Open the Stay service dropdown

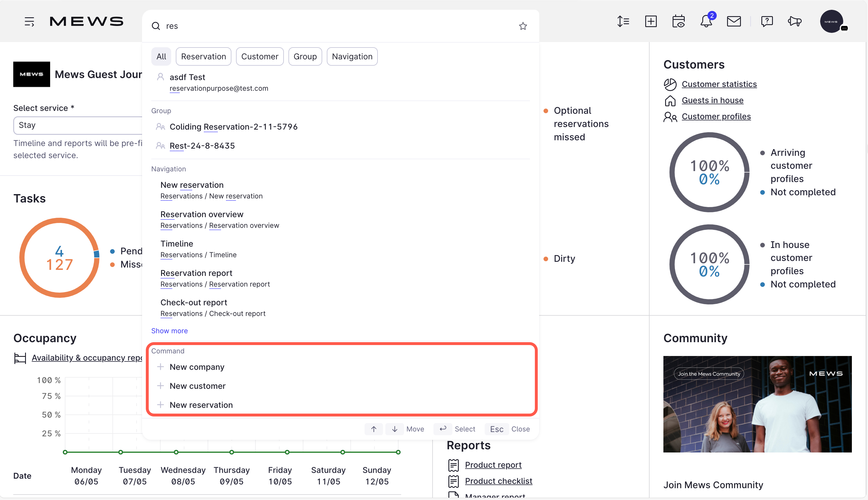pos(78,125)
